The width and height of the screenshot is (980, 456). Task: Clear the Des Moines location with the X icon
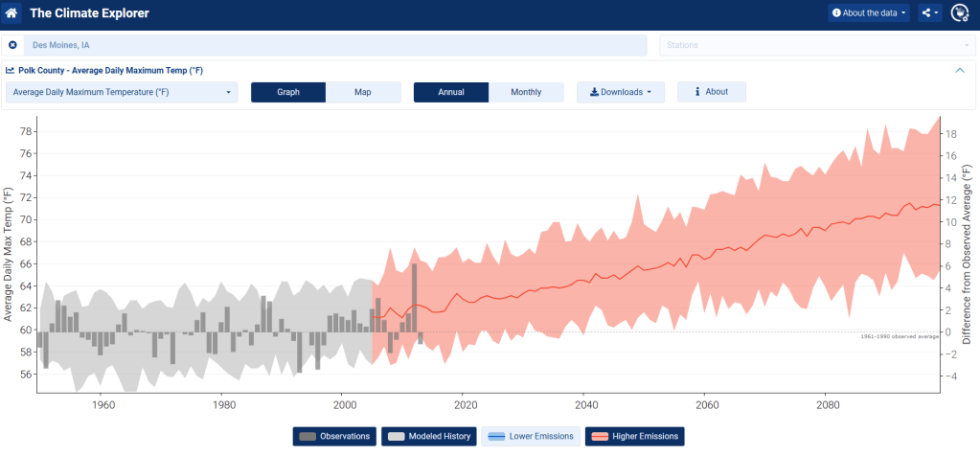[x=12, y=45]
